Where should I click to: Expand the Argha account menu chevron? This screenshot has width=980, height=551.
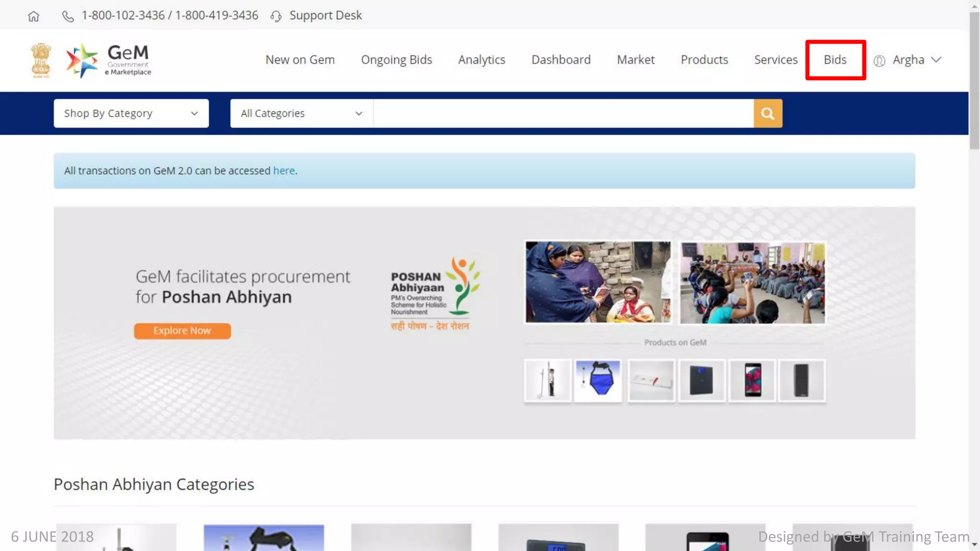(936, 60)
